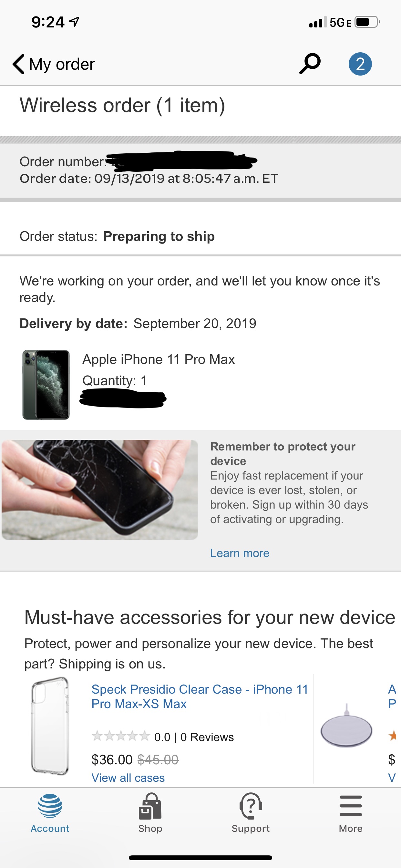This screenshot has height=868, width=401.
Task: Open the question mark Support icon
Action: tap(250, 806)
